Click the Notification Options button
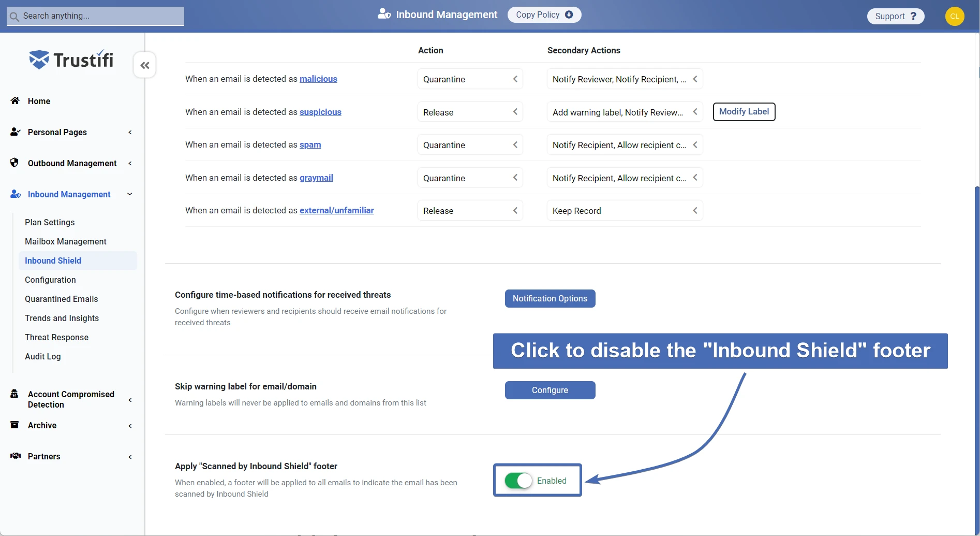This screenshot has width=980, height=536. point(550,298)
